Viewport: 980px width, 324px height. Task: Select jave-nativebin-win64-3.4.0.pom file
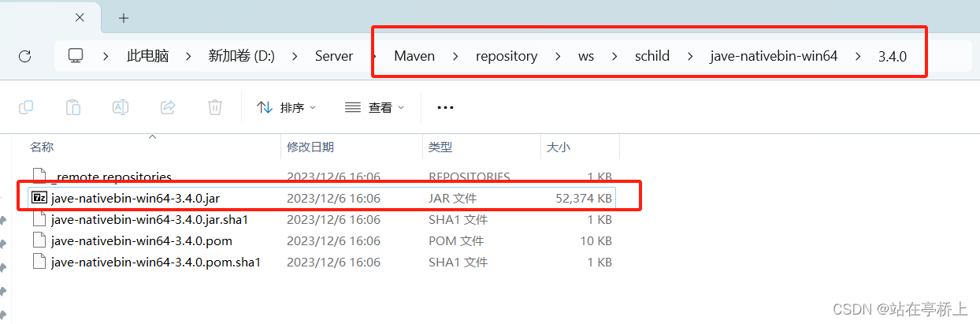coord(321,240)
